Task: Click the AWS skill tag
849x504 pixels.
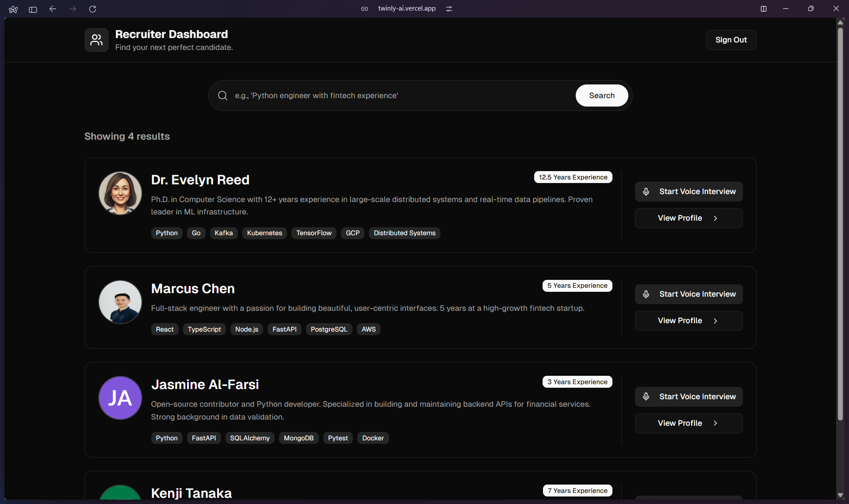Action: (369, 329)
